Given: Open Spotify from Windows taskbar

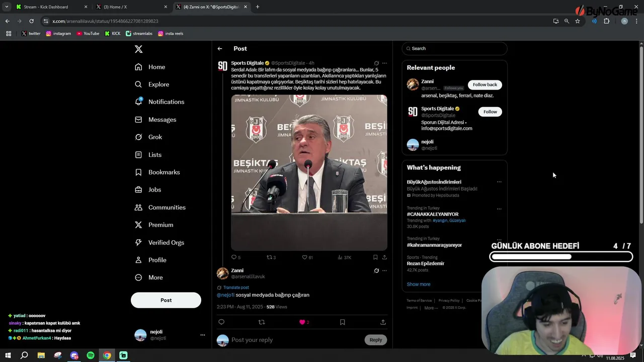Looking at the screenshot, I should point(91,355).
